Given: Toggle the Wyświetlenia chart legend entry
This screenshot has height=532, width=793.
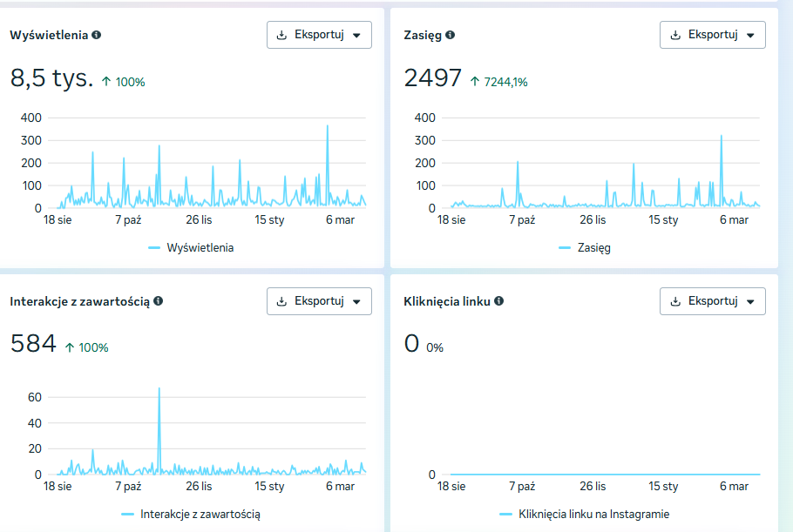Looking at the screenshot, I should [x=191, y=247].
